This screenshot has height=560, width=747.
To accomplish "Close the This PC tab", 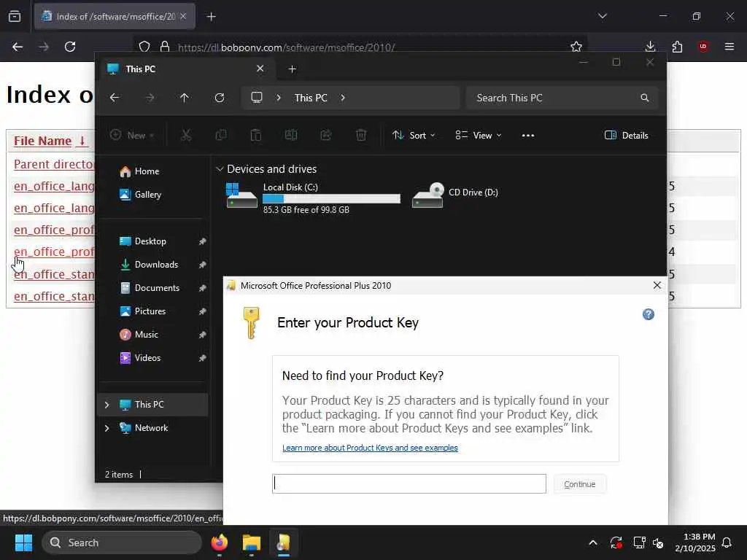I will pos(260,69).
